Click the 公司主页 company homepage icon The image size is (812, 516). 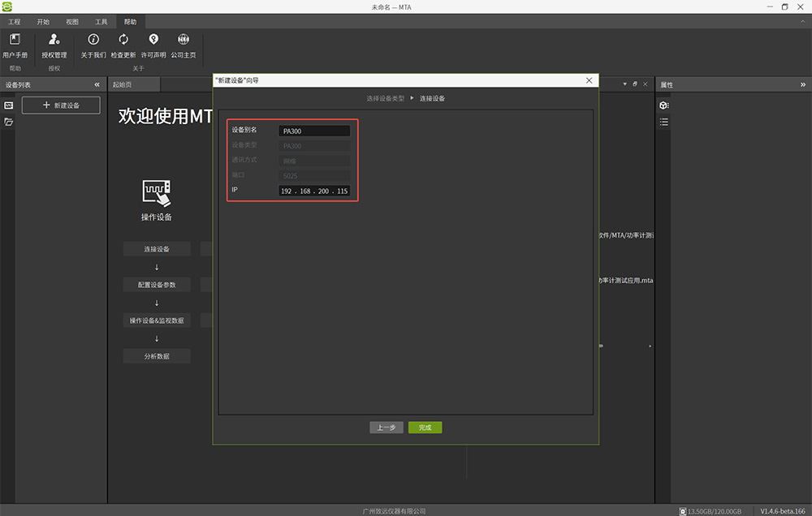pos(184,40)
